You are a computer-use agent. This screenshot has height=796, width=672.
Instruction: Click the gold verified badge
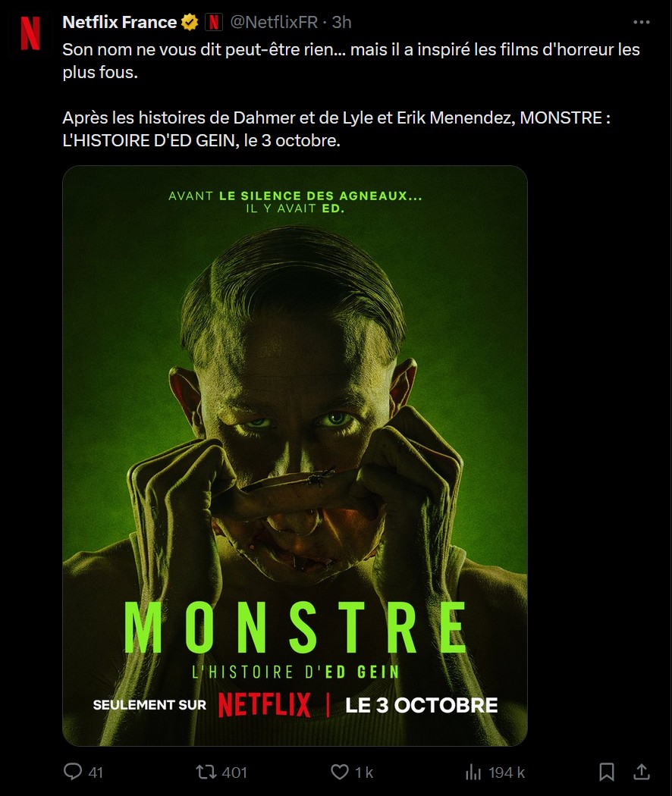[190, 22]
